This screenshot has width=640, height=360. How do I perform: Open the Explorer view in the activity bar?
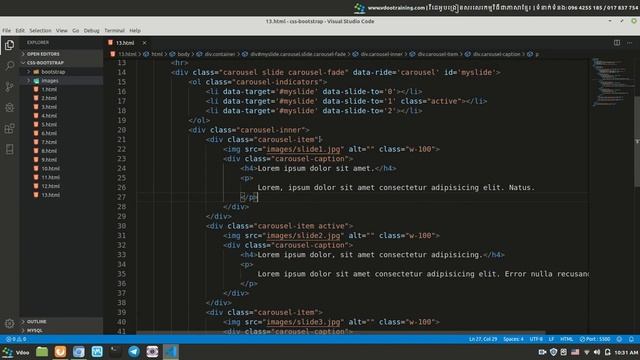[x=9, y=45]
